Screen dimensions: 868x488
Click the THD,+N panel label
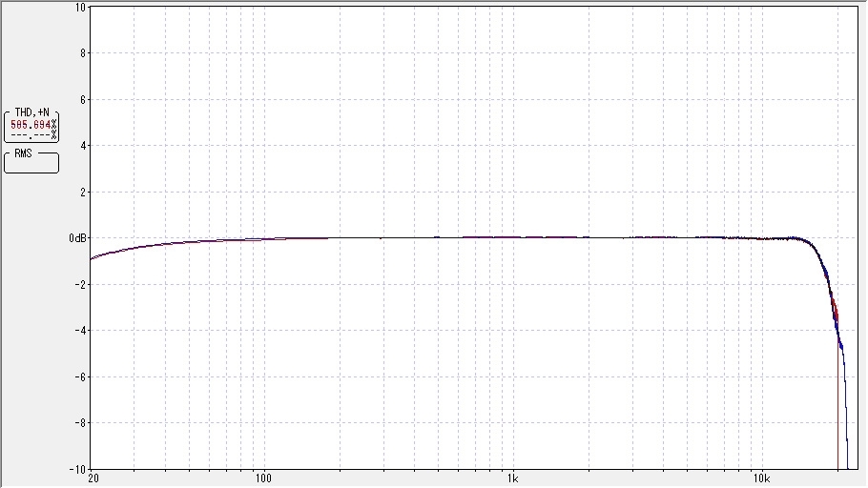31,112
